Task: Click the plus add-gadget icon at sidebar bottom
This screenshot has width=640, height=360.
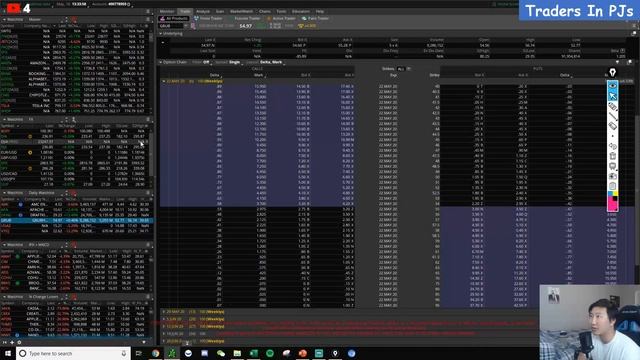Action: click(12, 342)
